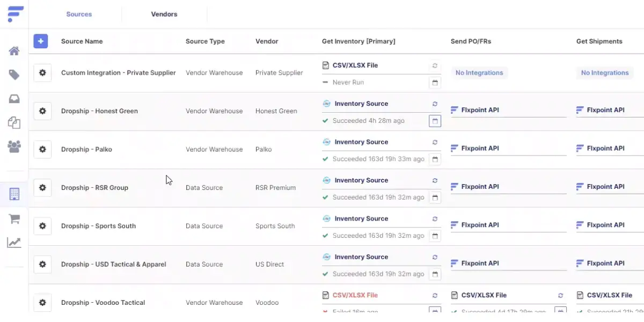Open settings gear for Dropship - Palko
Viewport: 644px width, 322px height.
coord(42,149)
